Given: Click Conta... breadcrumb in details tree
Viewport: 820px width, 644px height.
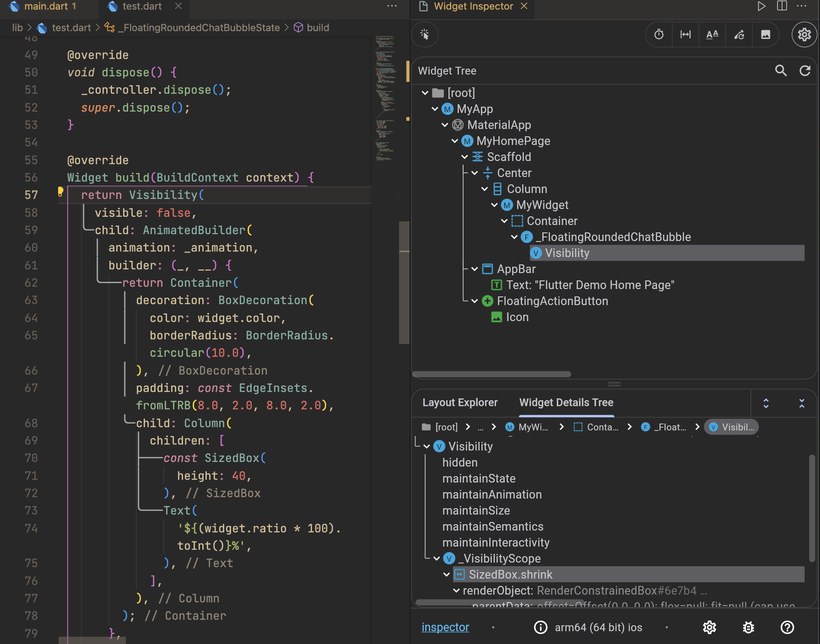Looking at the screenshot, I should pos(596,427).
